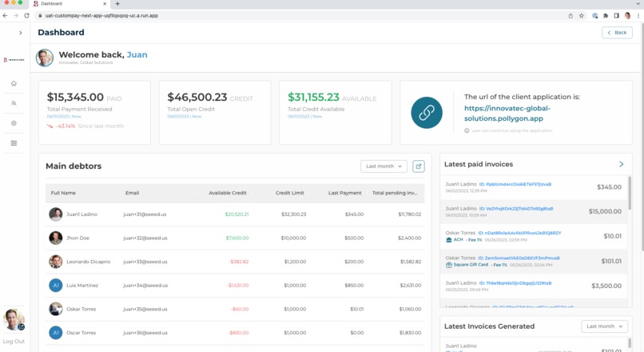This screenshot has height=352, width=644.
Task: Click the page vertical scrollbar
Action: pyautogui.click(x=642, y=136)
